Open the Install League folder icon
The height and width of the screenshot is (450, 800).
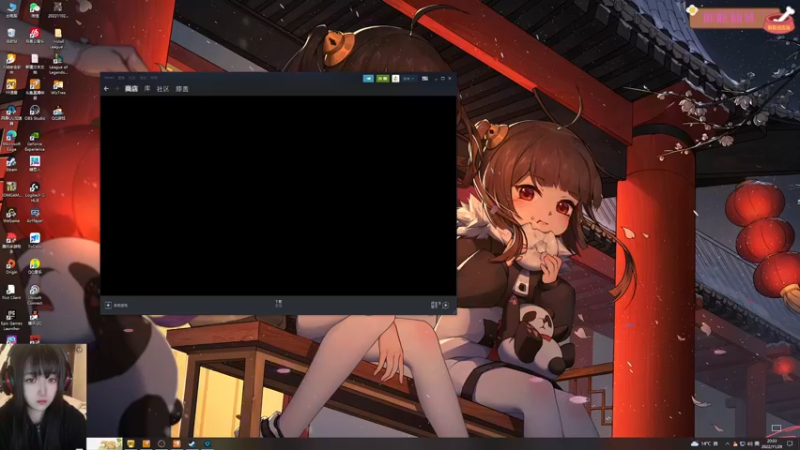(x=58, y=39)
